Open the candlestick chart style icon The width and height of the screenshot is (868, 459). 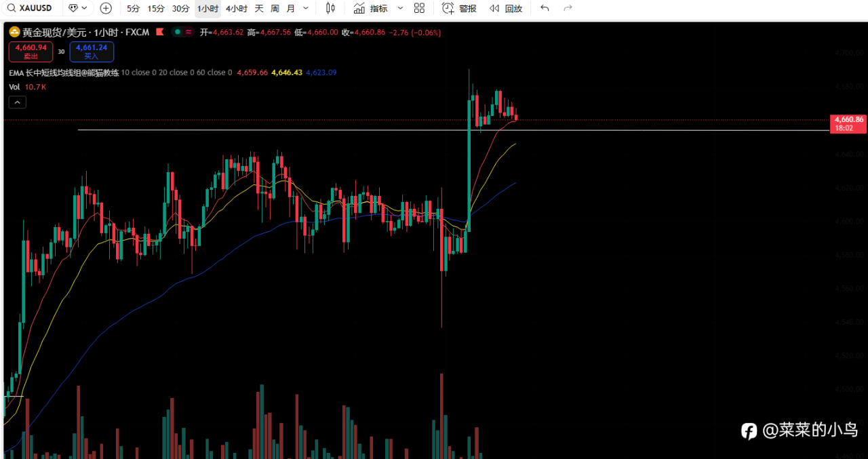point(330,8)
